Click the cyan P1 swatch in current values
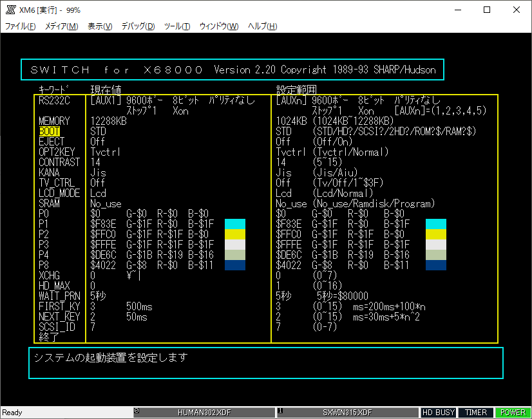Screen dimensions: 532x419 [x=234, y=224]
